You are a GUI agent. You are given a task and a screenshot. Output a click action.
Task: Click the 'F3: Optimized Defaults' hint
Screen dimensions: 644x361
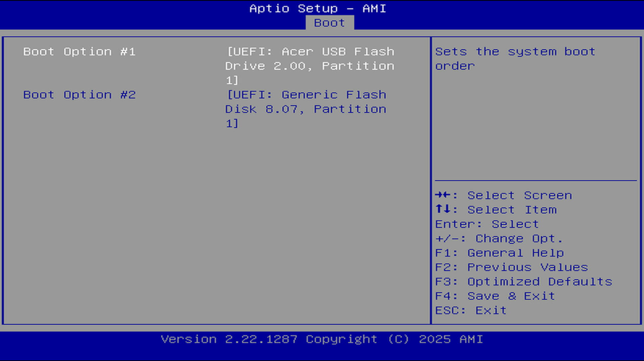(524, 282)
